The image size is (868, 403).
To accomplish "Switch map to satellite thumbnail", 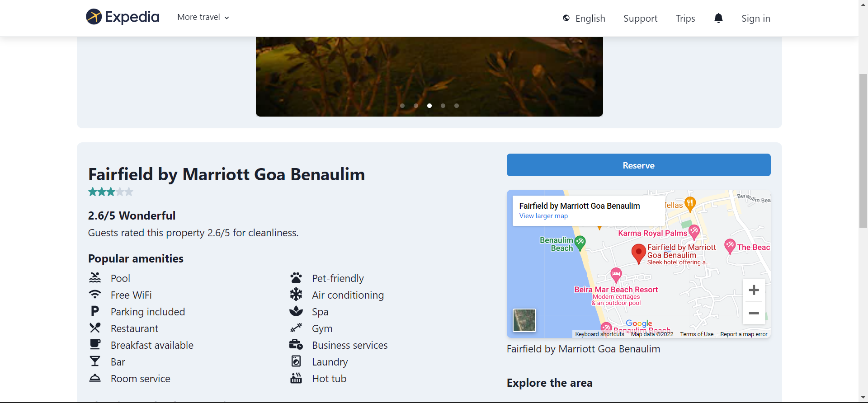I will pos(524,320).
